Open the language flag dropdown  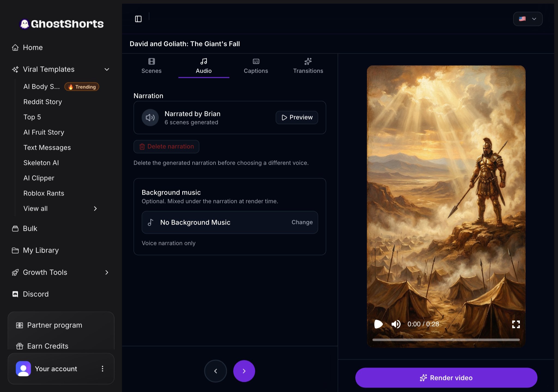528,19
